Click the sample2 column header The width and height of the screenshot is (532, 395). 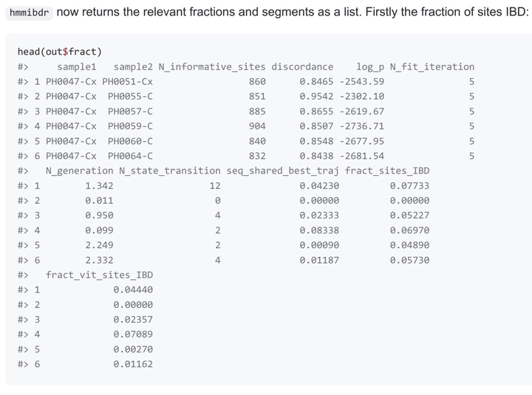[x=133, y=66]
